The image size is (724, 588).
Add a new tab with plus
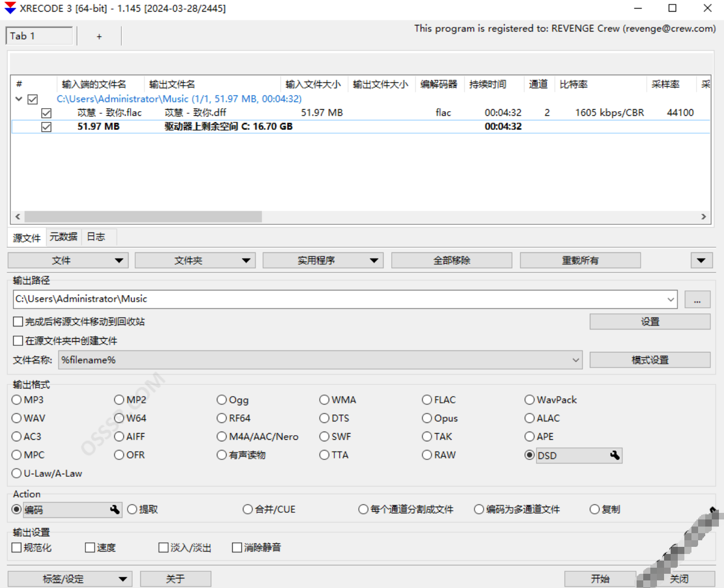click(x=99, y=36)
